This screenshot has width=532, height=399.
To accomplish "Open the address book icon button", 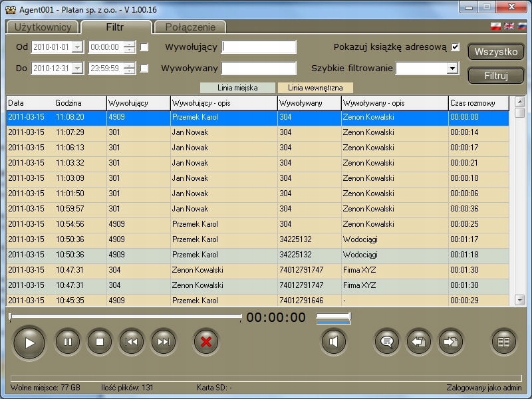I will 504,342.
